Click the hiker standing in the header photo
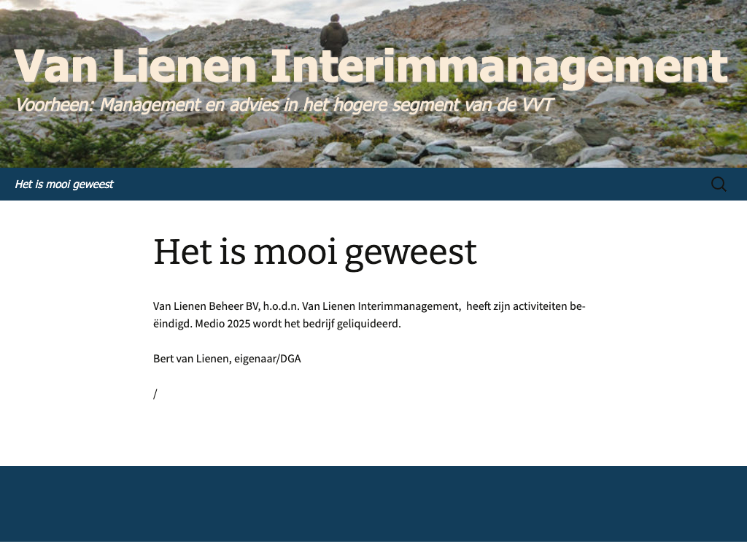The height and width of the screenshot is (560, 747). click(x=334, y=35)
